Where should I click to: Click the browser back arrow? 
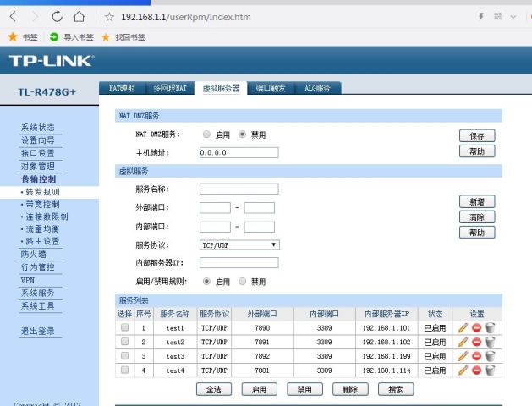(13, 16)
